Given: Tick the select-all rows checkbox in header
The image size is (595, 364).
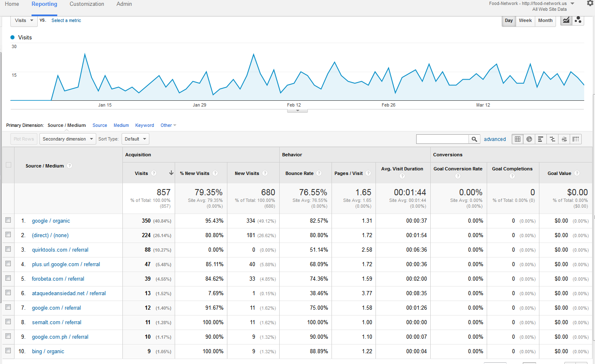Looking at the screenshot, I should coord(8,165).
